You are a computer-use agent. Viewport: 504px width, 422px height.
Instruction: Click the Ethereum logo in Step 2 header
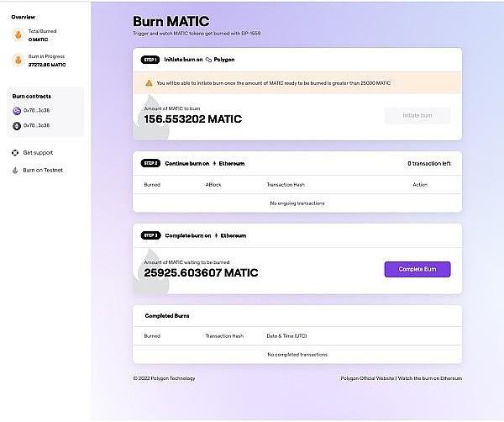click(x=215, y=163)
